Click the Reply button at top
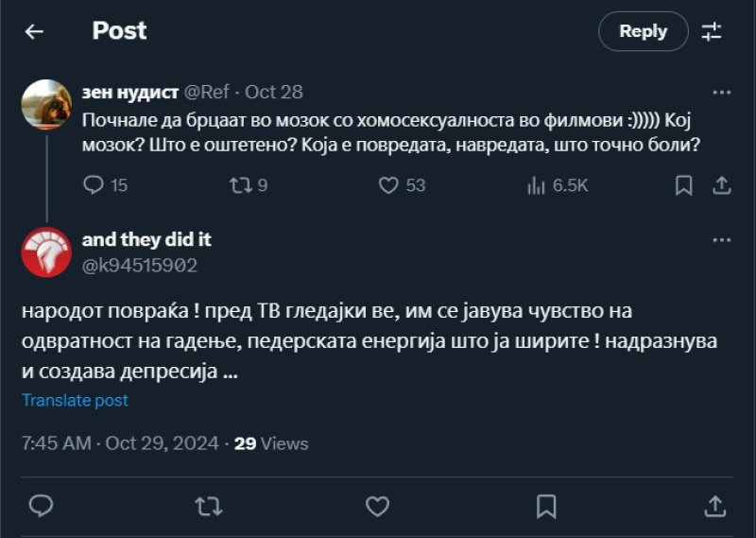756x538 pixels. click(643, 31)
